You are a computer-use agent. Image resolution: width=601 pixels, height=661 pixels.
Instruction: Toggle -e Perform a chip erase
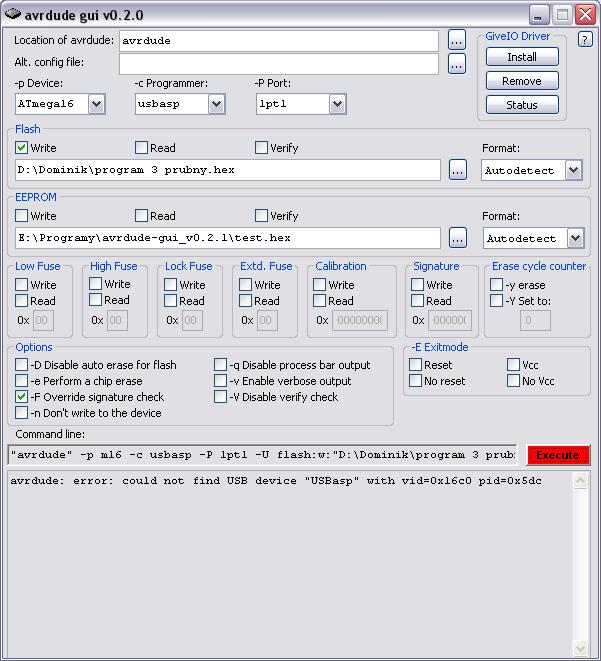21,381
